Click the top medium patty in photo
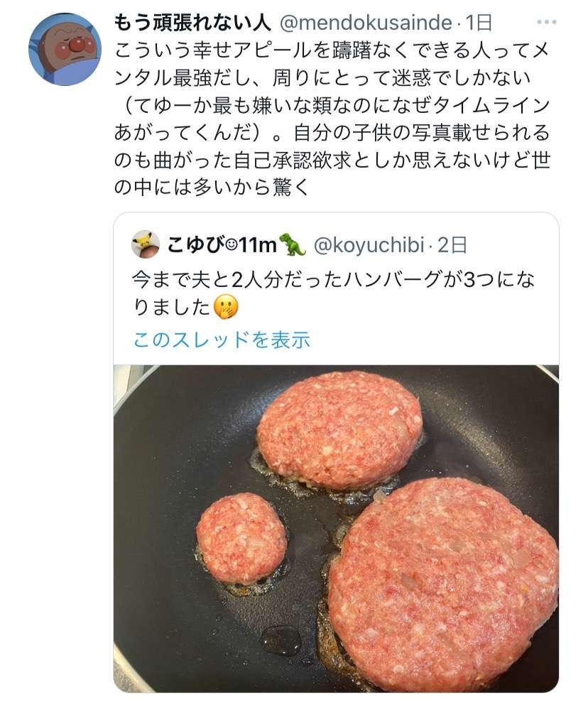 [339, 431]
